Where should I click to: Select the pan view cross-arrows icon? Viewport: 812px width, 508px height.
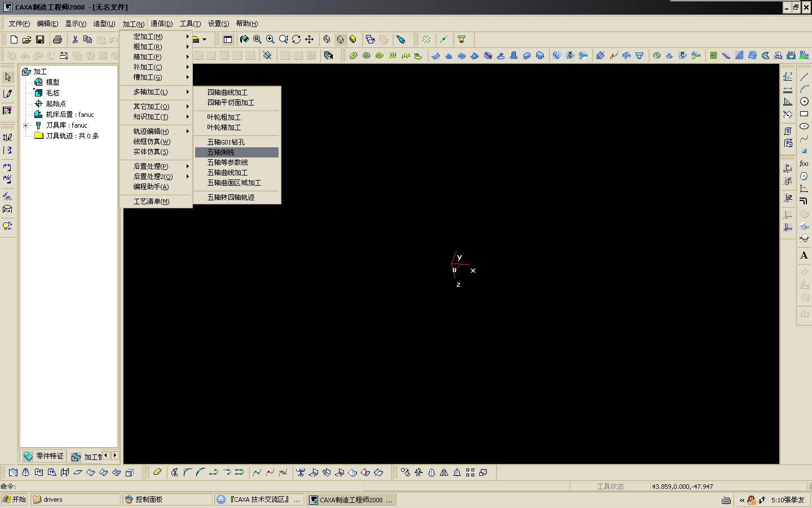[x=310, y=40]
